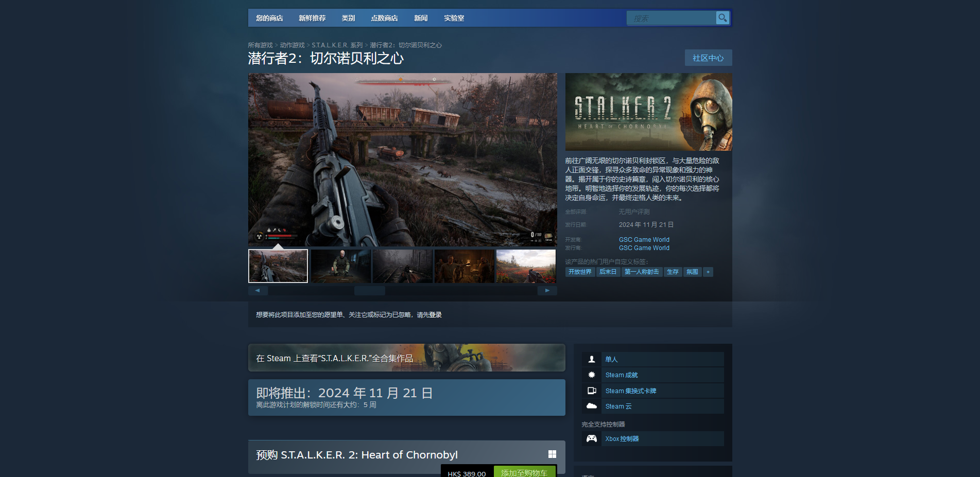Screen dimensions: 980x477
Task: Open GSC Game World developer link
Action: (644, 240)
